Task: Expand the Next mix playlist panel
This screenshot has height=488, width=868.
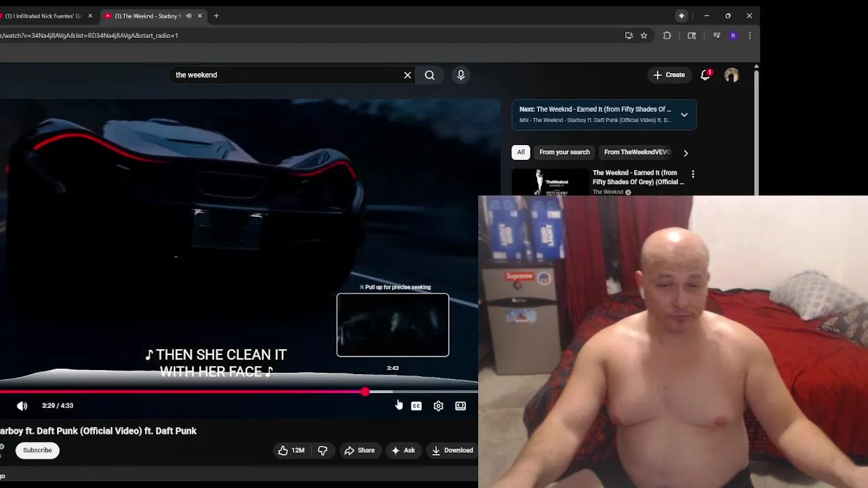Action: click(684, 115)
